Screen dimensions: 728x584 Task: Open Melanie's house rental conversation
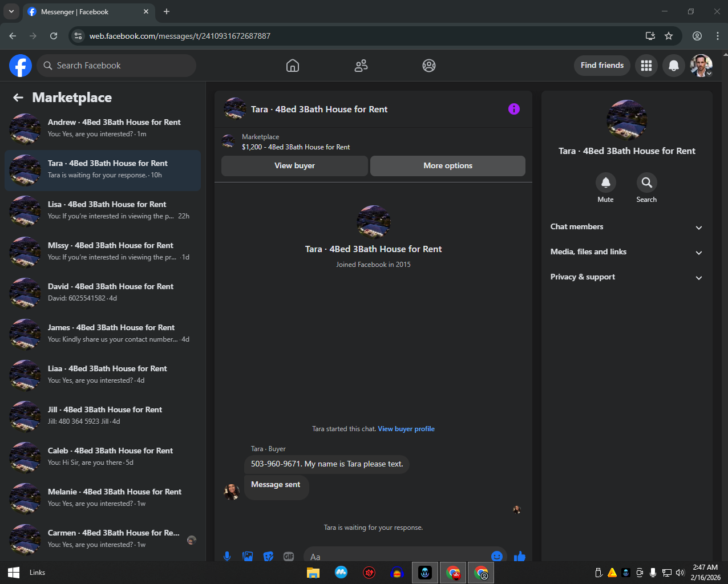(x=103, y=499)
